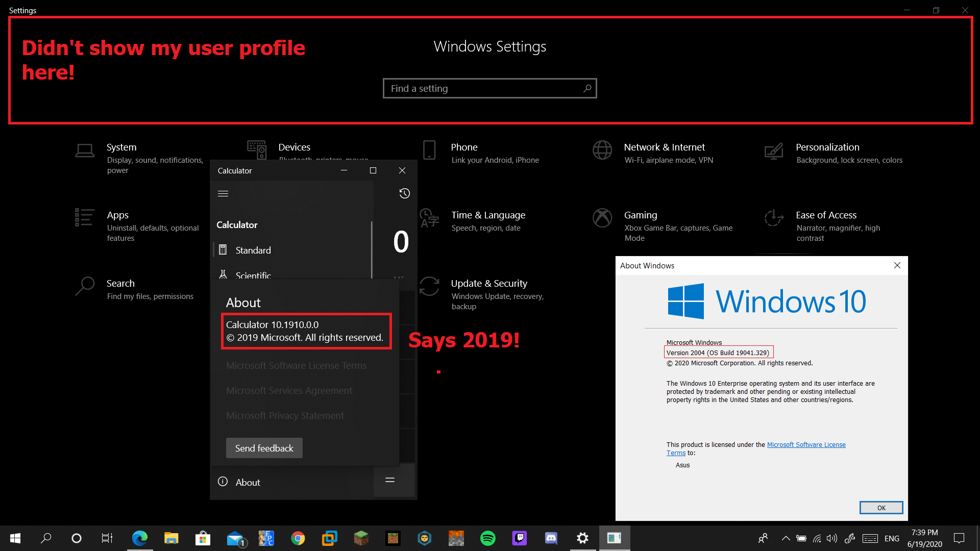This screenshot has height=551, width=980.
Task: Click the equals key in Calculator
Action: (390, 480)
